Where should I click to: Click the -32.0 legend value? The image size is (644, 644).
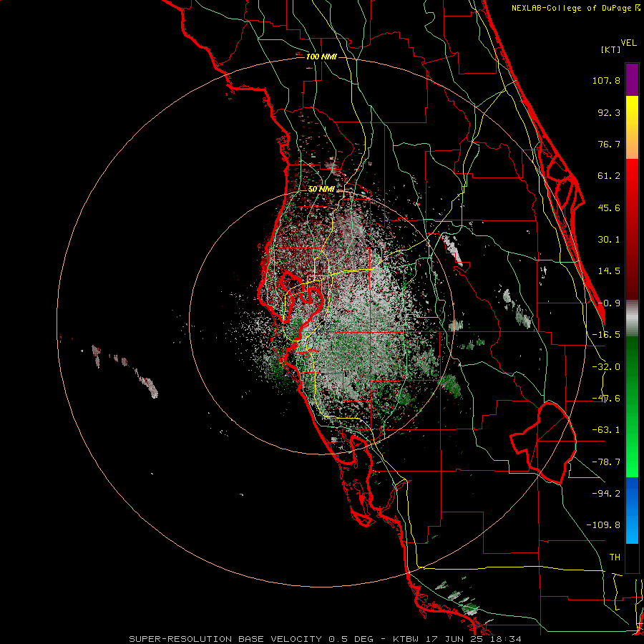pos(606,367)
